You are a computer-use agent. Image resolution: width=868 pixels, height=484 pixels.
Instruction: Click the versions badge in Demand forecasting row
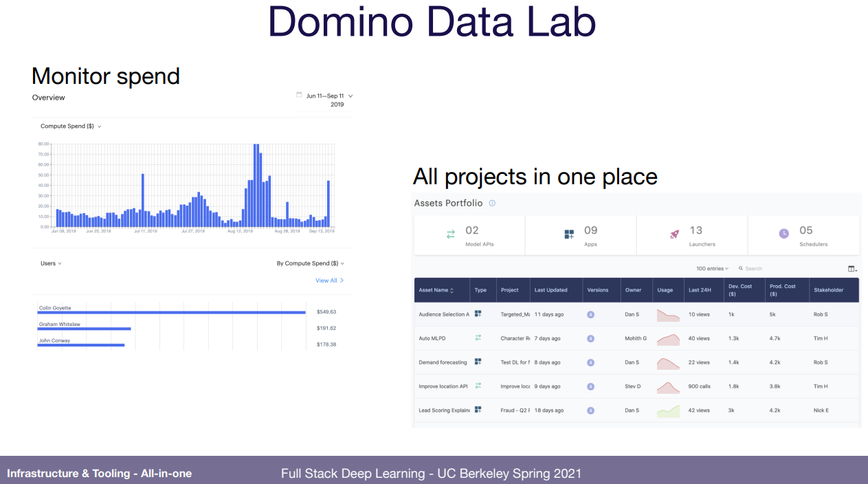[590, 362]
